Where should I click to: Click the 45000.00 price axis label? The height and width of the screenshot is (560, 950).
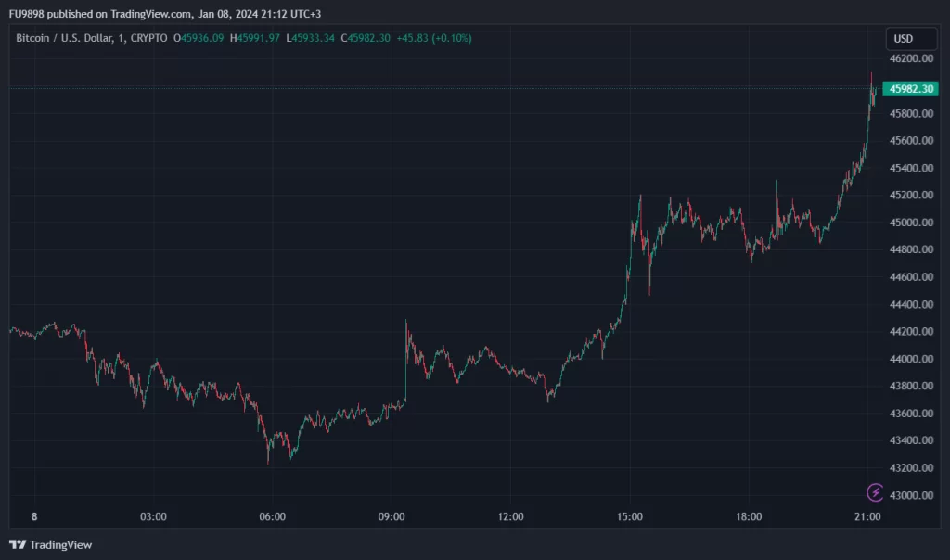tap(909, 223)
